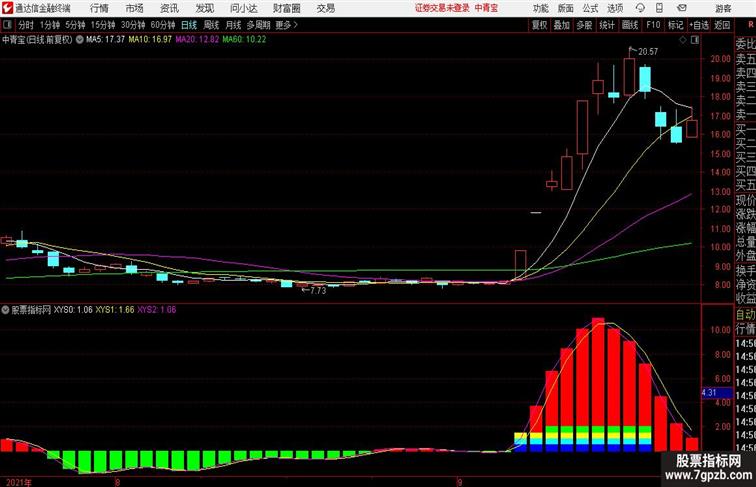Open the customer service headset icon

pos(641,8)
